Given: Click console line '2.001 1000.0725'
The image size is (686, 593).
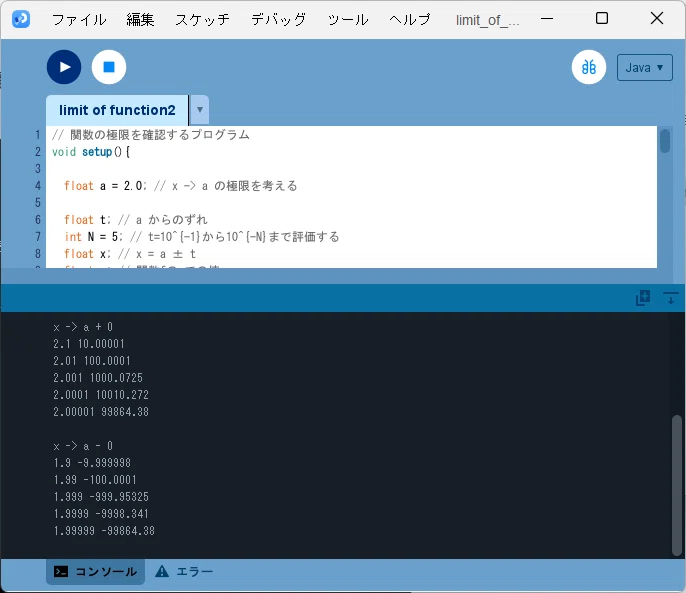Looking at the screenshot, I should point(98,378).
